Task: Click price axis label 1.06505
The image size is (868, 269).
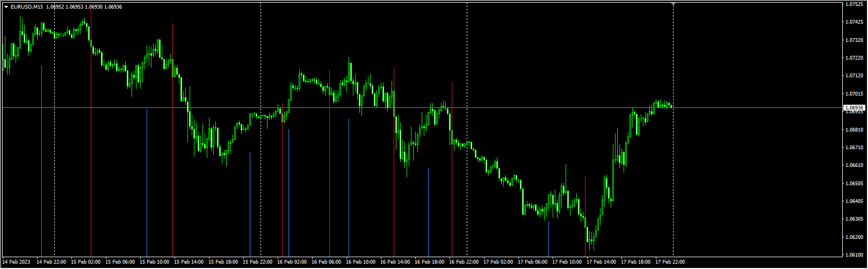Action: (x=854, y=184)
